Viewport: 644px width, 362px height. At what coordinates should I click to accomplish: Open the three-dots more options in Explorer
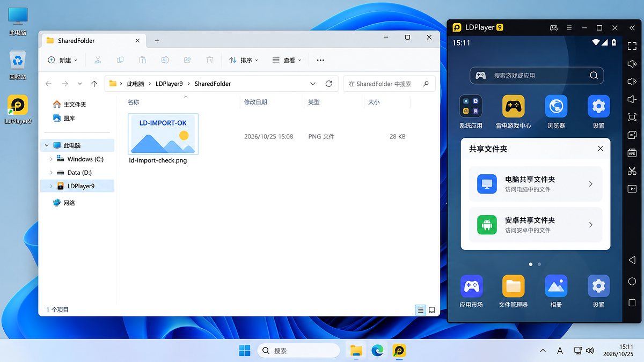click(320, 60)
